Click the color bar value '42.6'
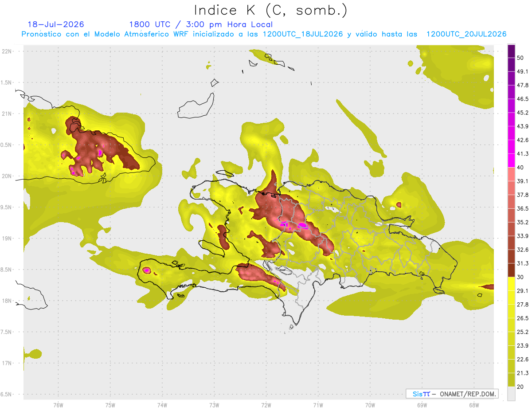The height and width of the screenshot is (411, 532). pos(522,140)
